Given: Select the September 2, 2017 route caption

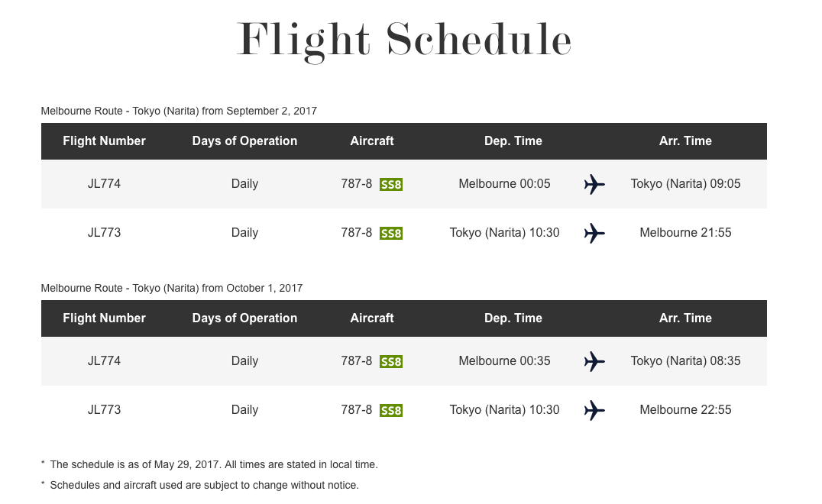Looking at the screenshot, I should coord(179,111).
